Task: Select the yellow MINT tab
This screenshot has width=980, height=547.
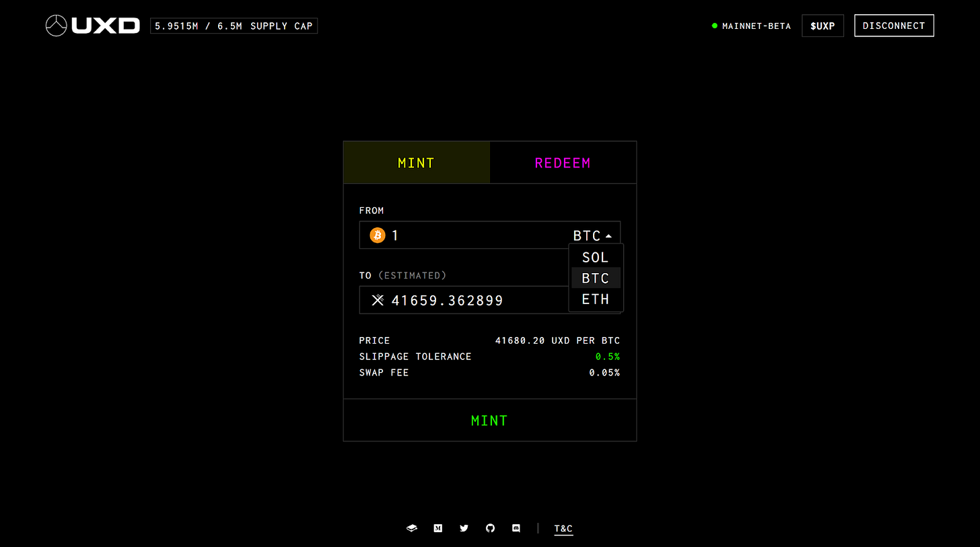Action: 417,163
